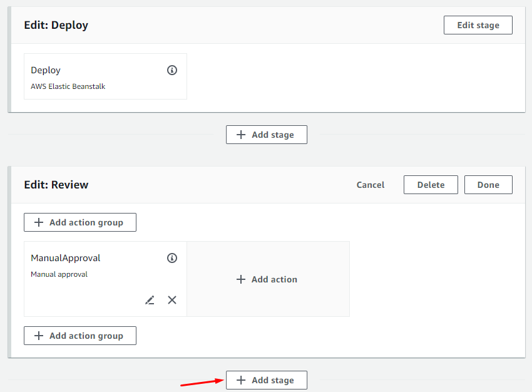
Task: Click the AWS Elastic Beanstalk provider text
Action: tap(68, 86)
